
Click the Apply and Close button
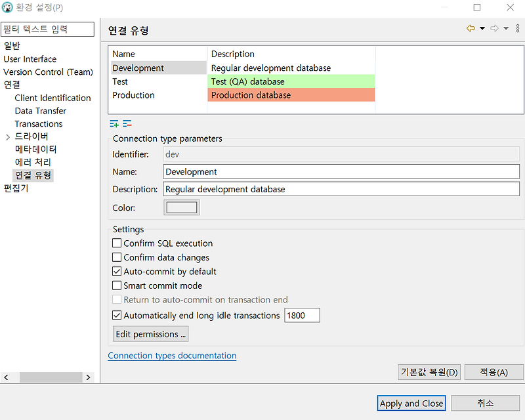click(x=411, y=403)
